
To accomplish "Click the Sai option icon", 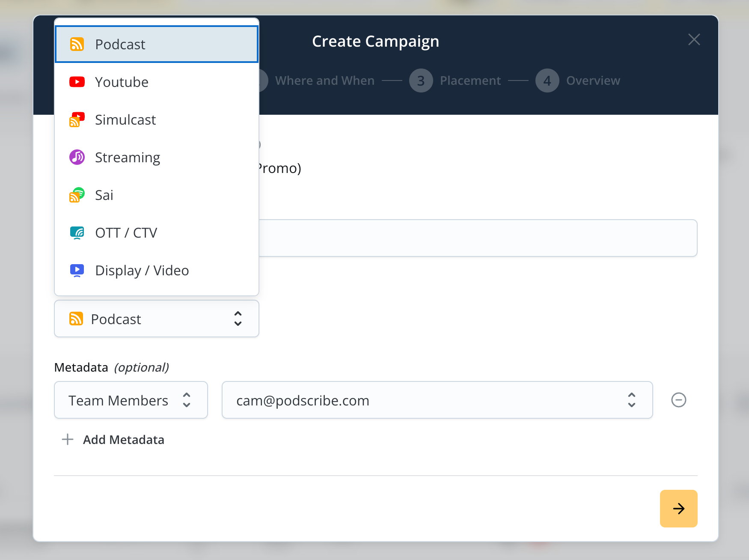I will (77, 195).
